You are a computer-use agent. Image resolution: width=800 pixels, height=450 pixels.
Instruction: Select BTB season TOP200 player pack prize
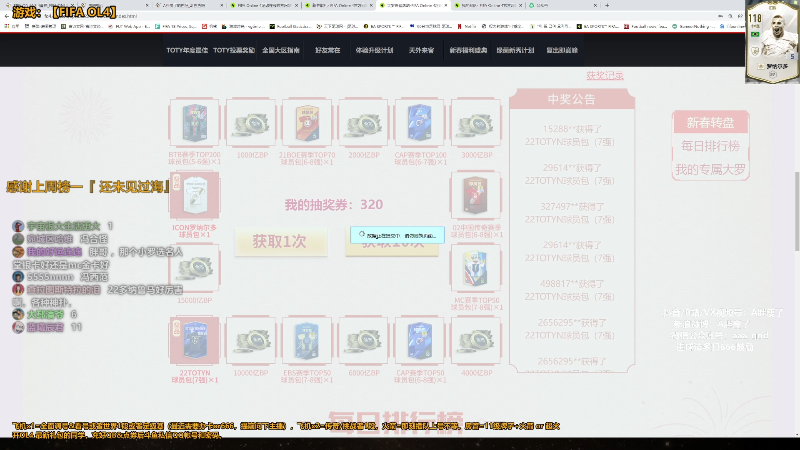click(195, 123)
